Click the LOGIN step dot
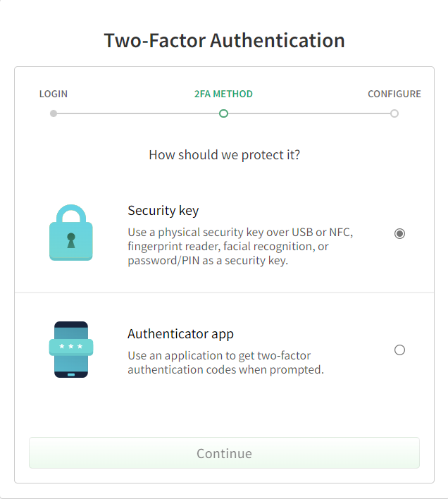The image size is (448, 499). coord(54,113)
